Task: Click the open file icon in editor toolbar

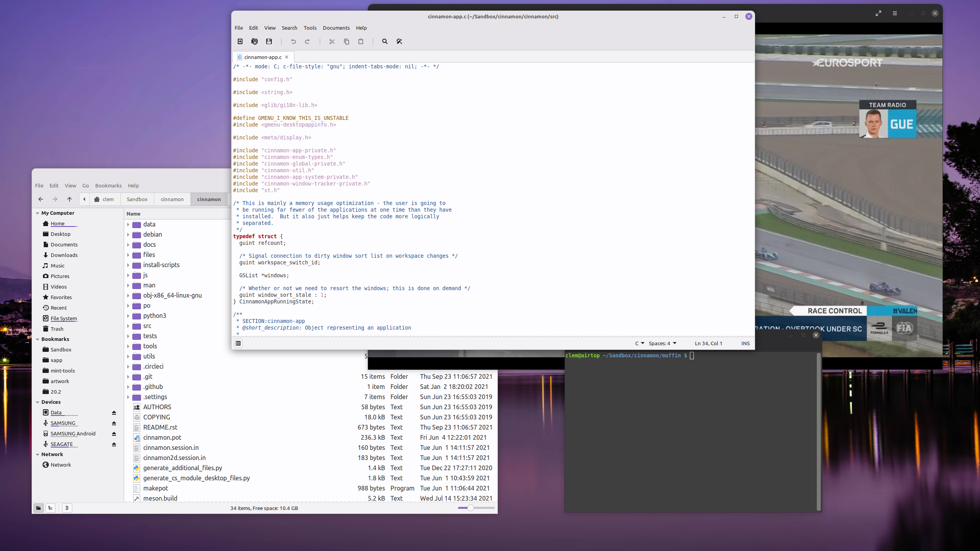Action: 255,41
